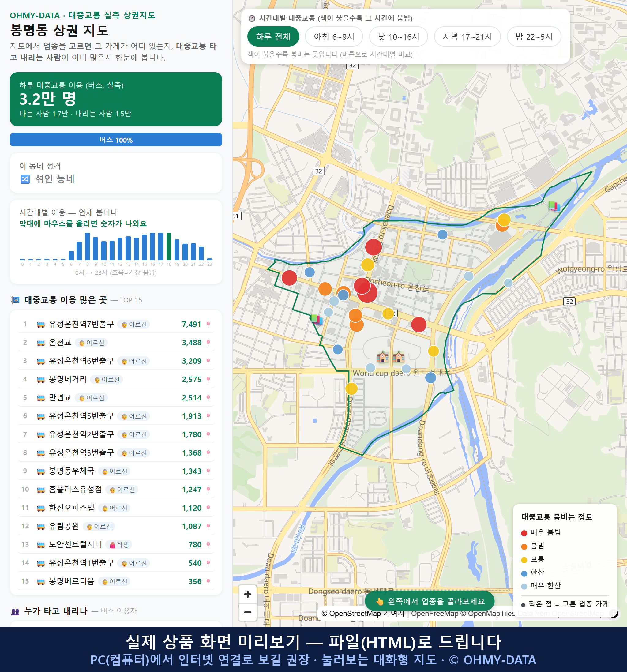Click the pin icon in 봉명동우체국 row
627x672 pixels.
(208, 471)
